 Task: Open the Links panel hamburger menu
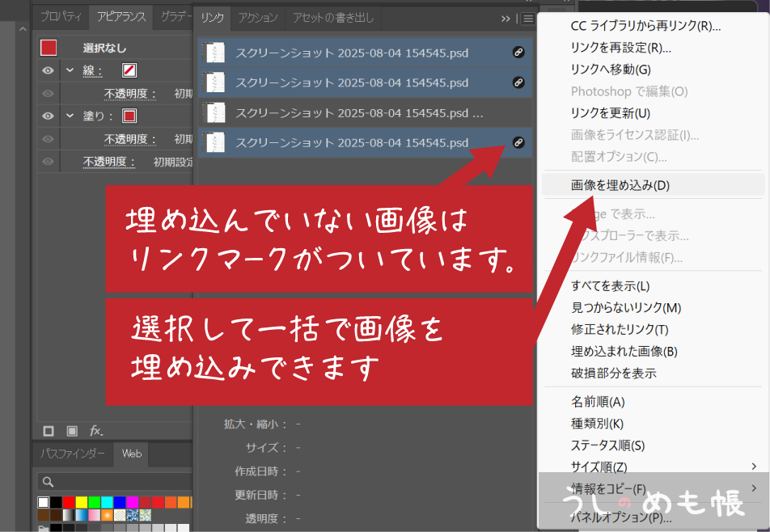tap(528, 18)
